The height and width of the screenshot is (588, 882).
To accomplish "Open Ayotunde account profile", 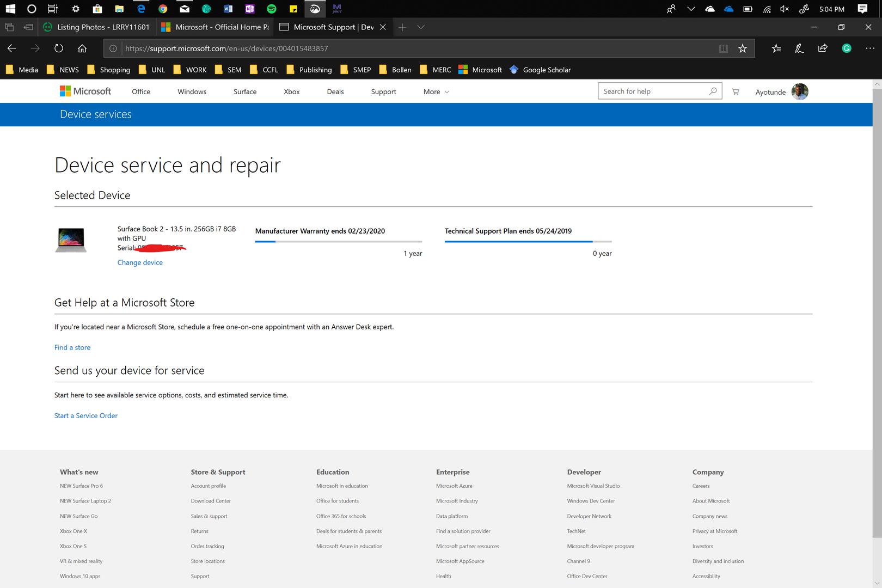I will pyautogui.click(x=781, y=91).
